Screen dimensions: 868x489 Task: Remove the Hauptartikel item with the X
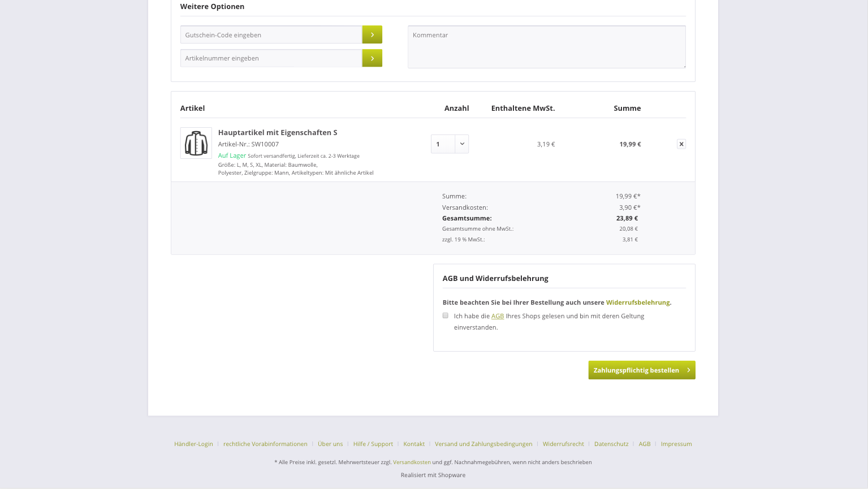(x=681, y=144)
